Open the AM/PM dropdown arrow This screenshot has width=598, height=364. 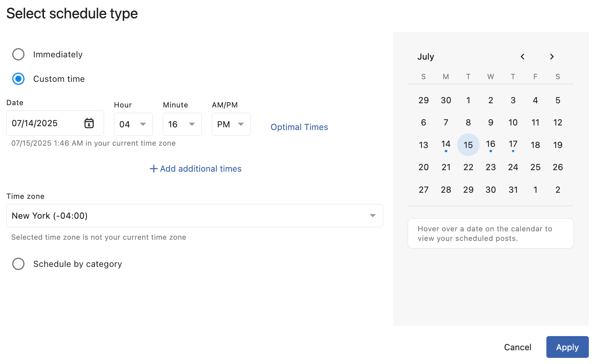pos(241,124)
